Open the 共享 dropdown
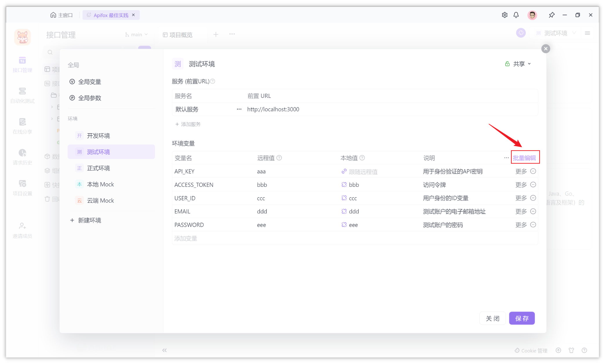 click(522, 64)
